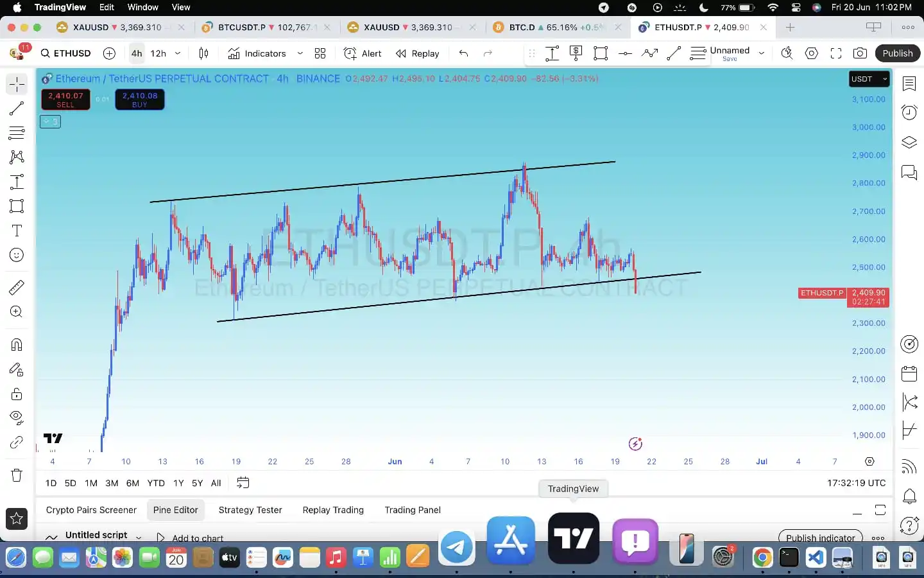Click the red SELL 2,410.07 button
Screen dimensions: 924x578
[x=65, y=100]
